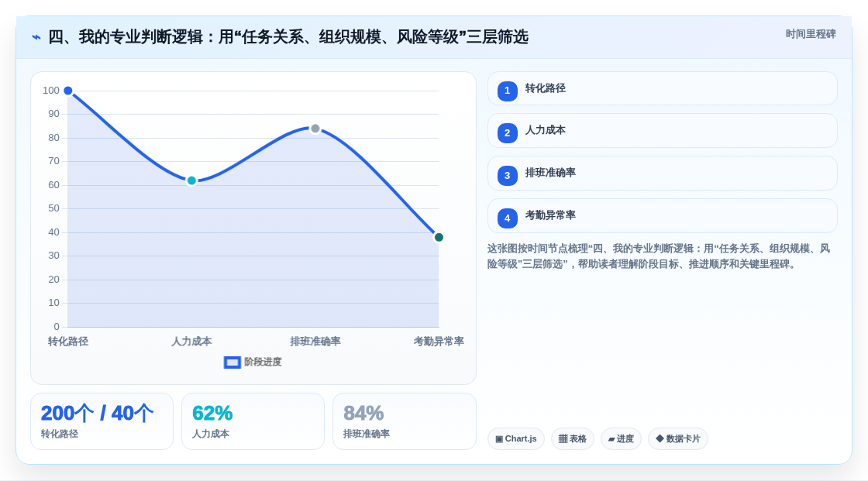Click number badge 3 for 排班准确率
This screenshot has width=868, height=481.
tap(507, 176)
